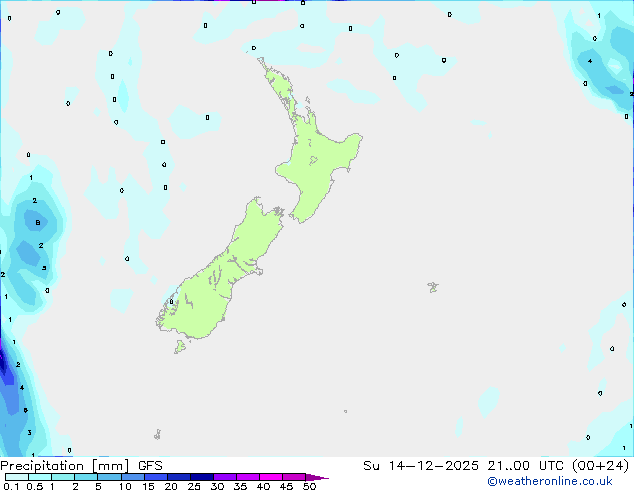The image size is (634, 490).
Task: Click the above-50 mm legend arrow
Action: (x=317, y=477)
